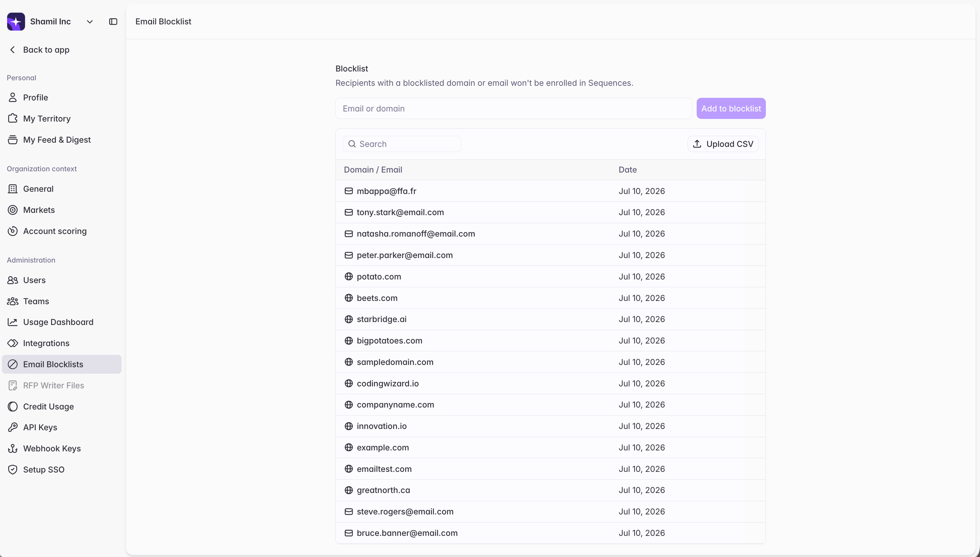Click the Users icon in Administration
The image size is (980, 557).
pyautogui.click(x=13, y=280)
